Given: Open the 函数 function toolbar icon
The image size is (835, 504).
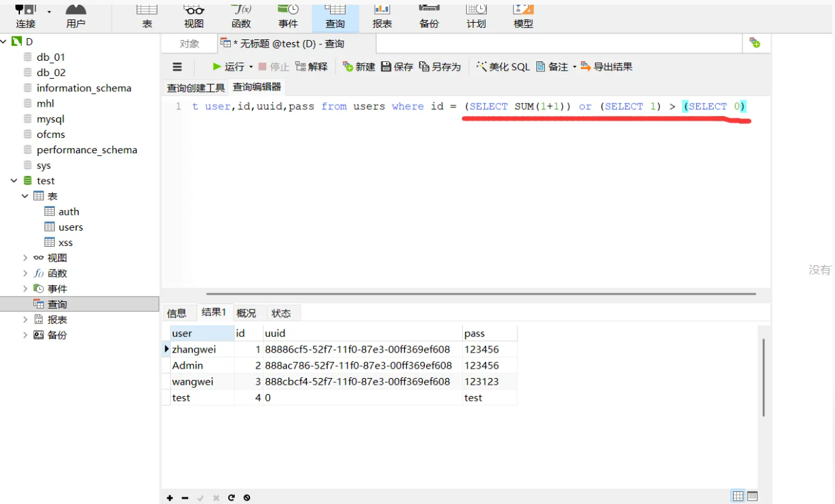Looking at the screenshot, I should (x=241, y=16).
